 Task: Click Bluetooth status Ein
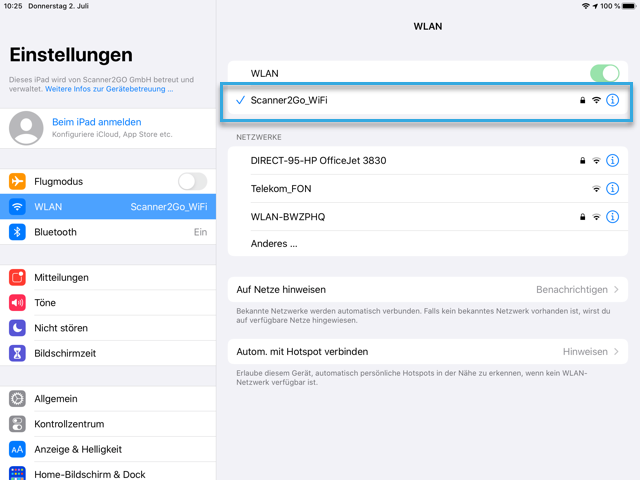200,232
